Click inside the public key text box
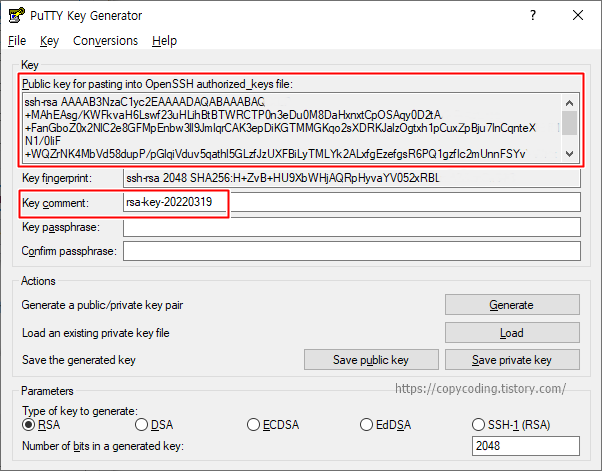The width and height of the screenshot is (602, 471). 292,128
